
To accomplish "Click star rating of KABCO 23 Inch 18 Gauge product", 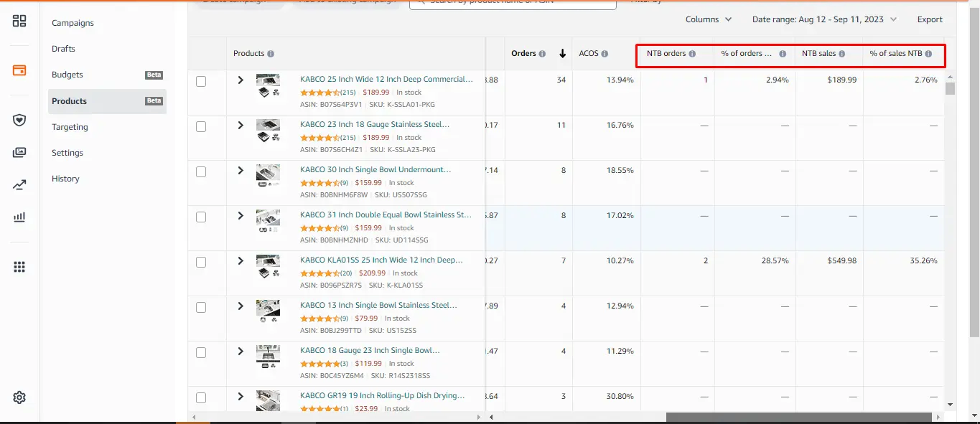I will click(320, 138).
